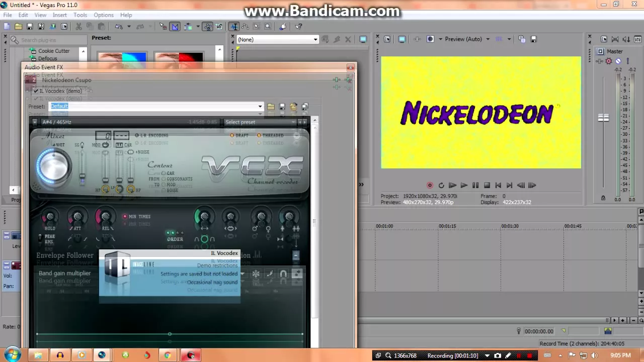Screen dimensions: 644x362
Task: Open the preset folder icon in Audio Event FX
Action: point(271,107)
